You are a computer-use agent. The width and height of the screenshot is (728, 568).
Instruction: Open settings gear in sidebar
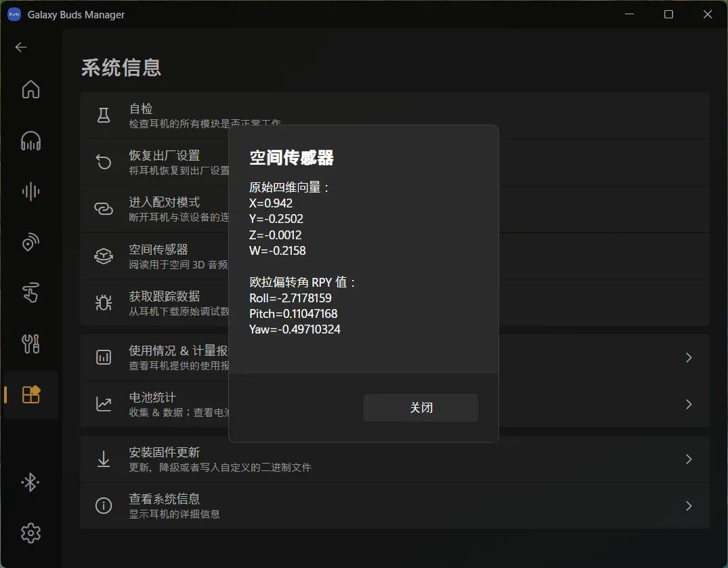(x=30, y=533)
